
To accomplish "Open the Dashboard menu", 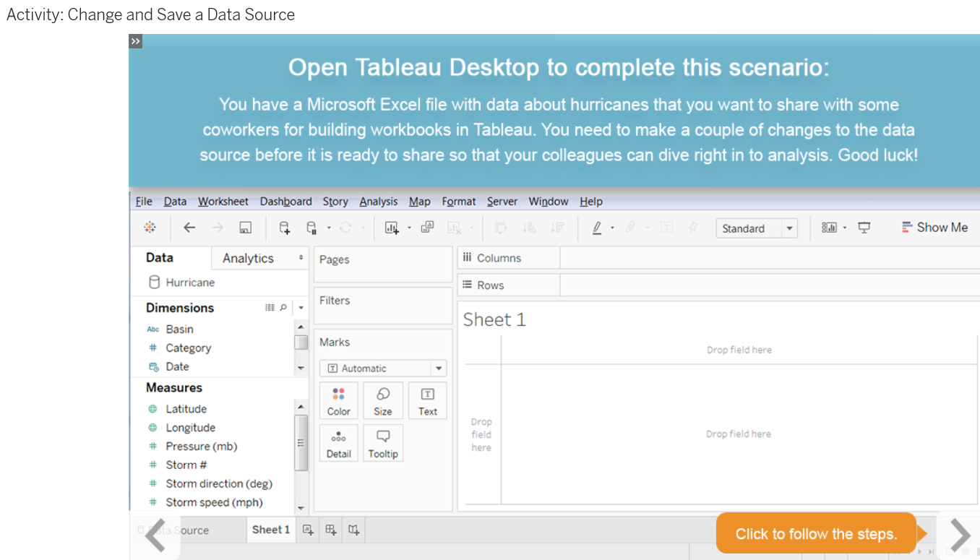I will click(286, 202).
